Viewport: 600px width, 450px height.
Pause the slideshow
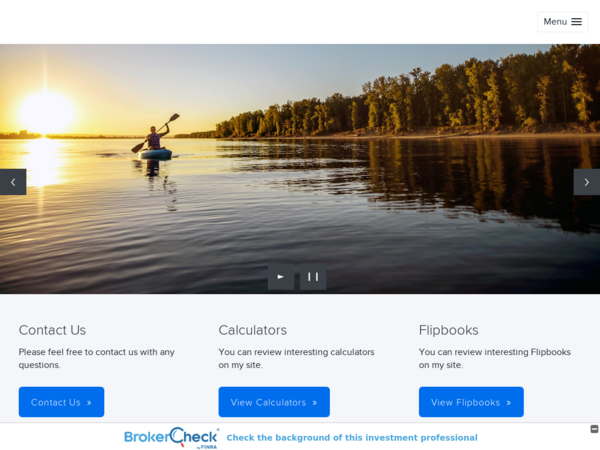point(313,277)
